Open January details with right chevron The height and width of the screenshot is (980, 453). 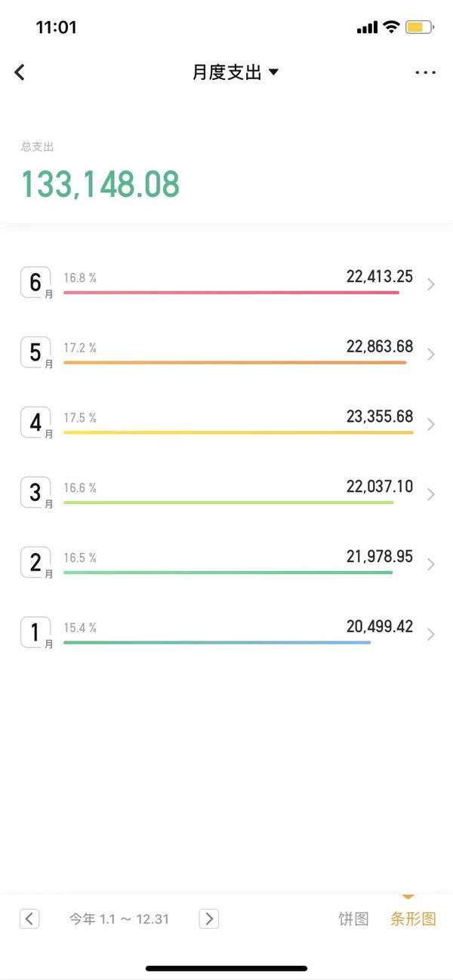tap(431, 634)
